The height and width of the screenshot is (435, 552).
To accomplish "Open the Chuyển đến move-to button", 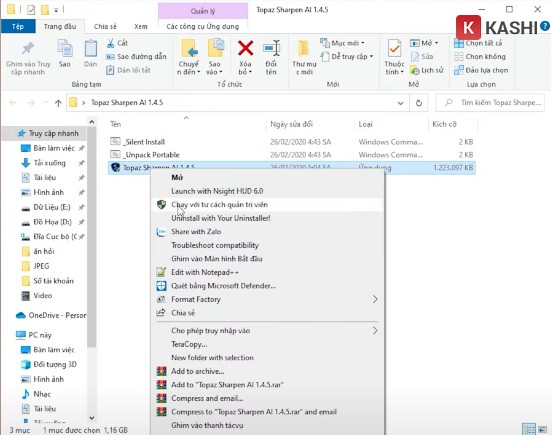I will click(189, 57).
